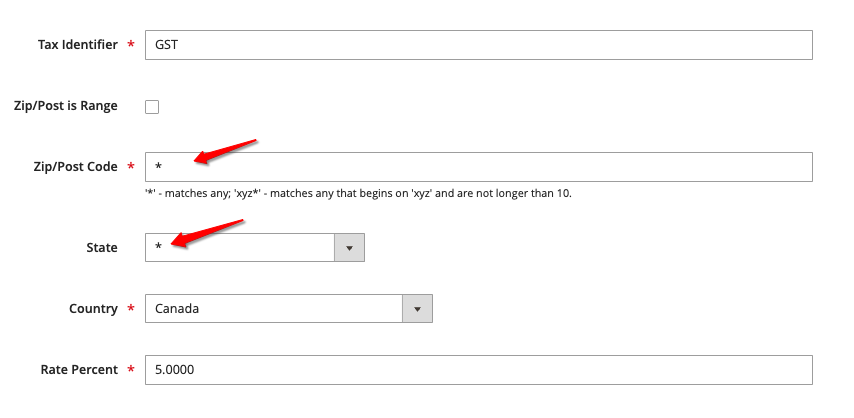Click the red arrow pointing at State
This screenshot has height=418, width=854.
pyautogui.click(x=207, y=233)
